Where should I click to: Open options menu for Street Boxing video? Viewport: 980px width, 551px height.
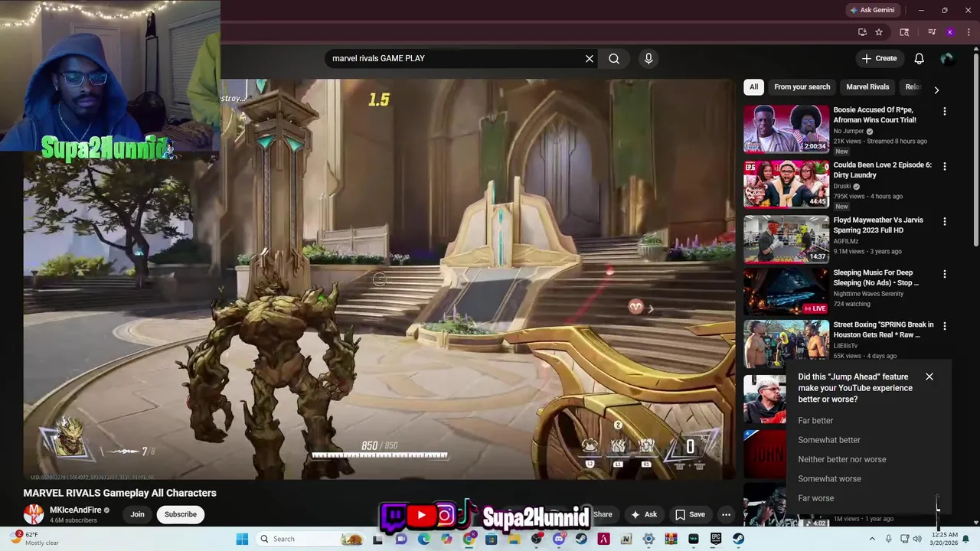click(944, 326)
